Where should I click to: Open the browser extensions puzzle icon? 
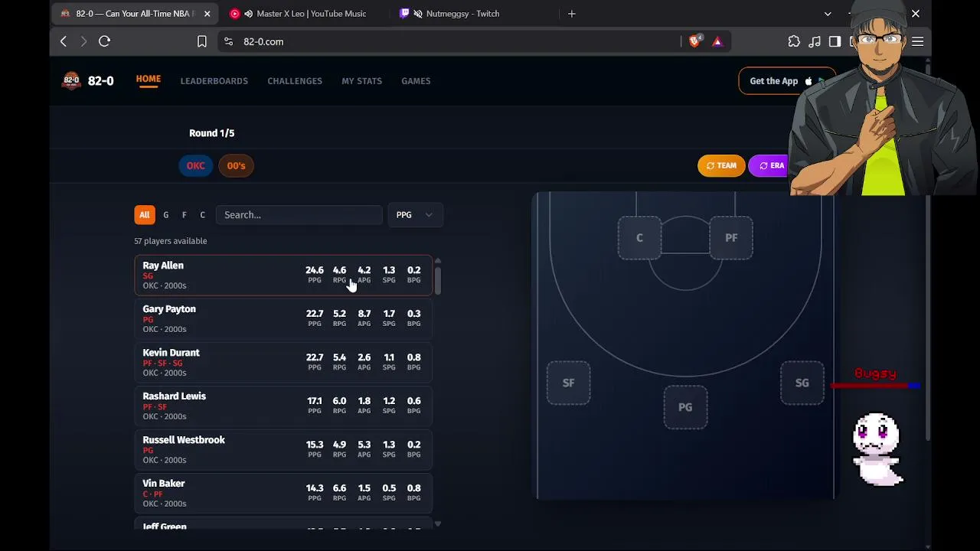point(794,41)
